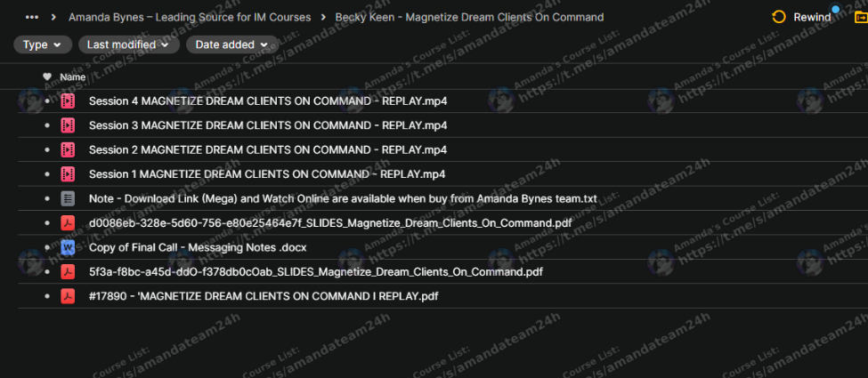Image resolution: width=868 pixels, height=378 pixels.
Task: Click PDF icon for d0086eb slides file
Action: [x=68, y=223]
